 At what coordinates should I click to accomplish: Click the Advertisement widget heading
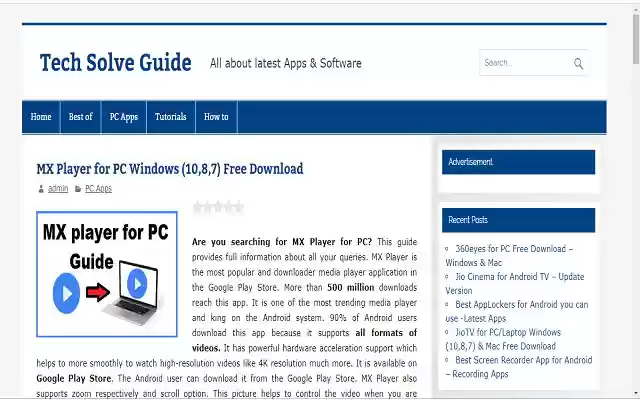518,162
